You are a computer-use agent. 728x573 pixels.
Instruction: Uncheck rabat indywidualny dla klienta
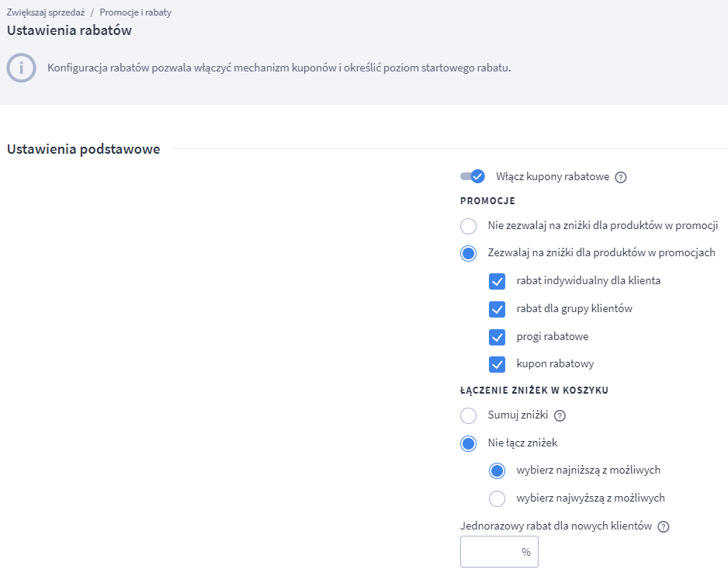[x=497, y=281]
